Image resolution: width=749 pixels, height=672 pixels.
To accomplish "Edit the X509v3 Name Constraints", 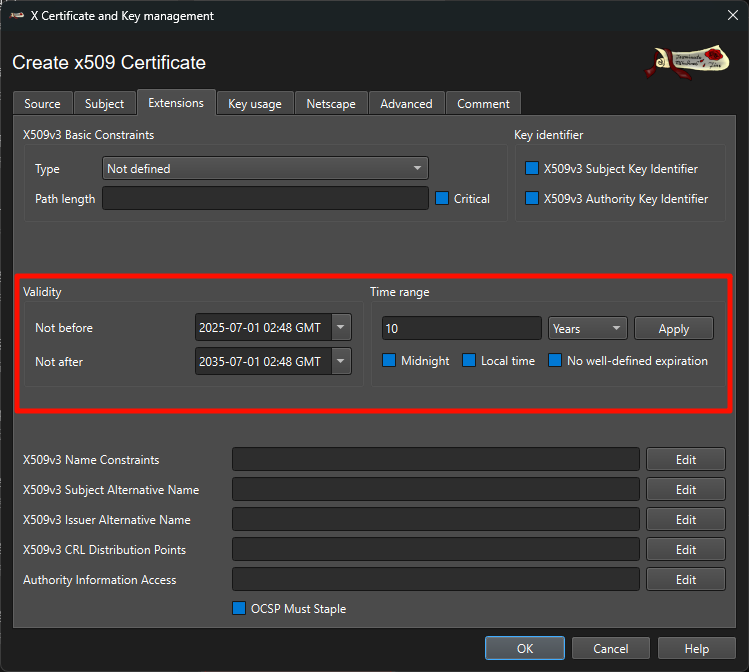I will [685, 459].
